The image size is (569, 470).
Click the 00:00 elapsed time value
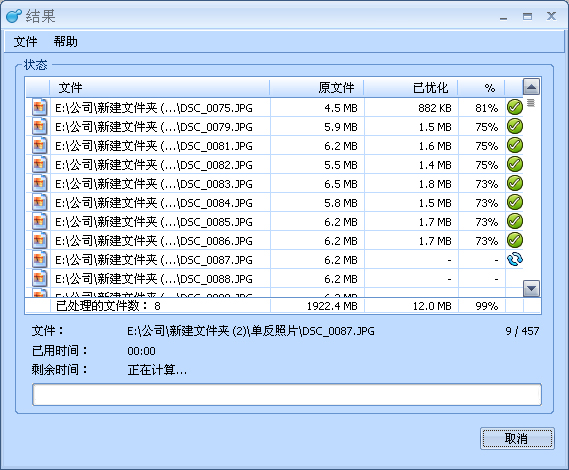pos(142,351)
